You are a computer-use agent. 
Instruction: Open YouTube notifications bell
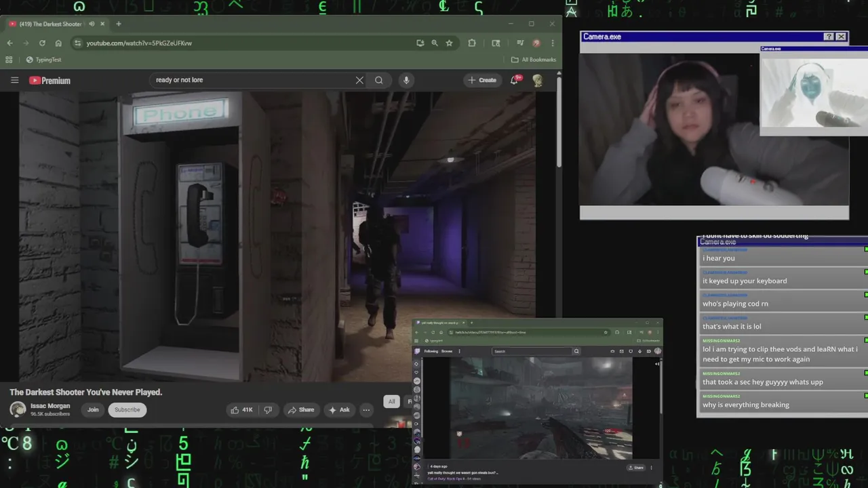click(x=515, y=80)
